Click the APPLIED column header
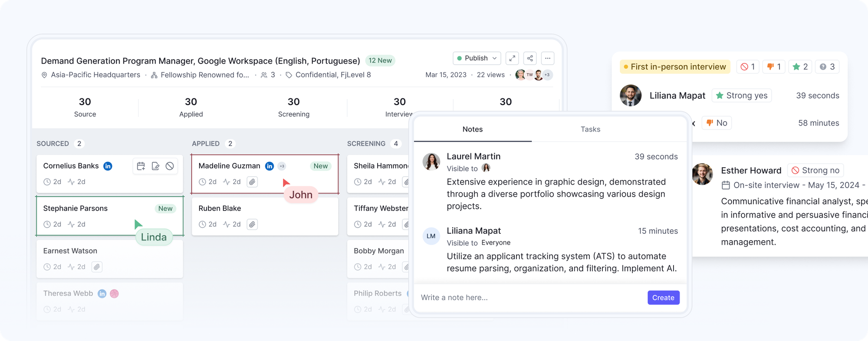The width and height of the screenshot is (868, 341). 206,144
